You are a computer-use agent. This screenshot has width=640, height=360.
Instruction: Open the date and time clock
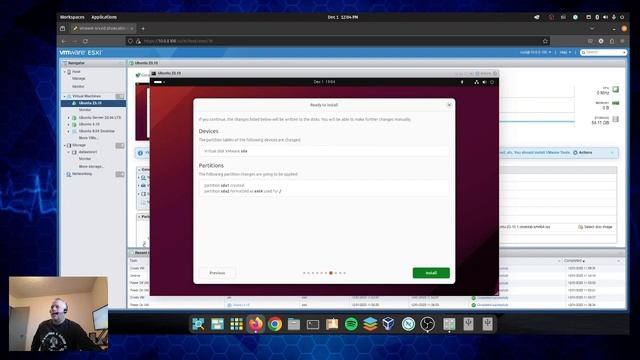point(343,17)
